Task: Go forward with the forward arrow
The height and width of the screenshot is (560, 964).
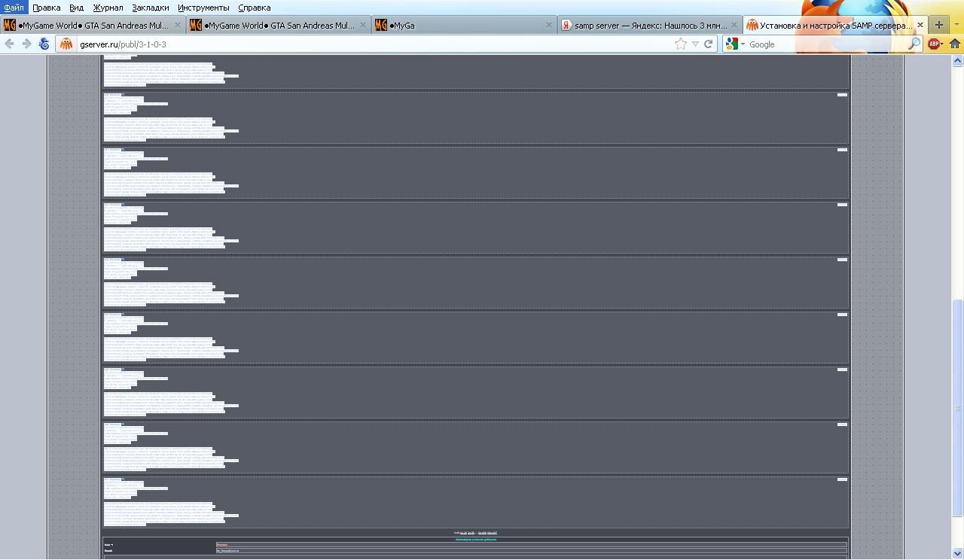Action: pyautogui.click(x=26, y=44)
